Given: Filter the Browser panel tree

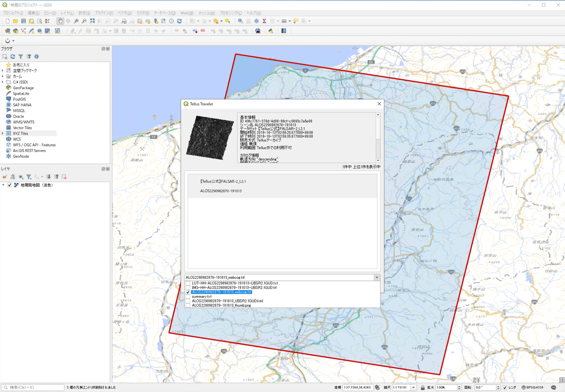Looking at the screenshot, I should (21, 56).
